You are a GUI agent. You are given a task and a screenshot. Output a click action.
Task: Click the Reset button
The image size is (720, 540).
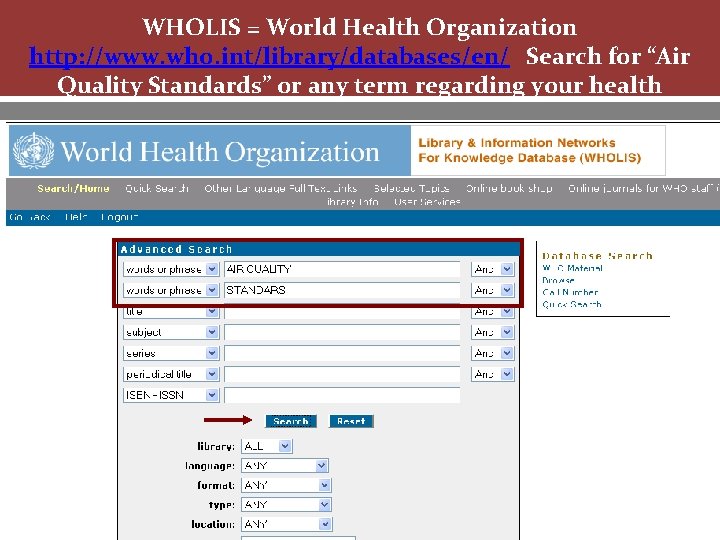click(351, 421)
